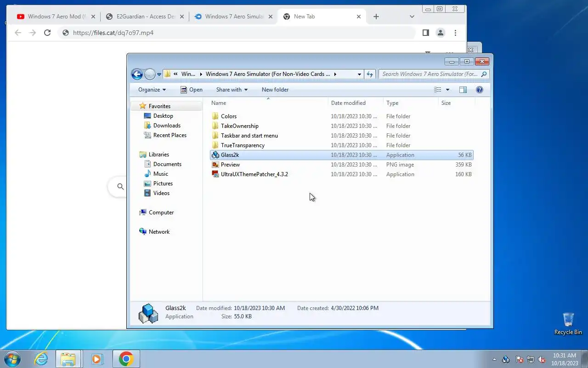Select the Colors folder icon
Image resolution: width=588 pixels, height=368 pixels.
(215, 116)
